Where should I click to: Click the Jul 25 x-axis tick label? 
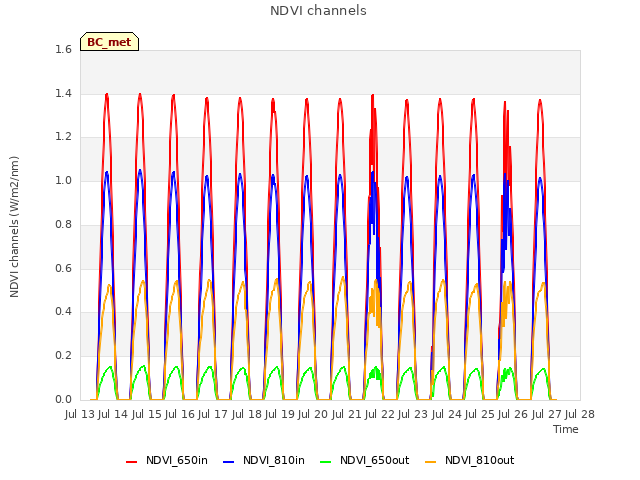click(x=480, y=414)
